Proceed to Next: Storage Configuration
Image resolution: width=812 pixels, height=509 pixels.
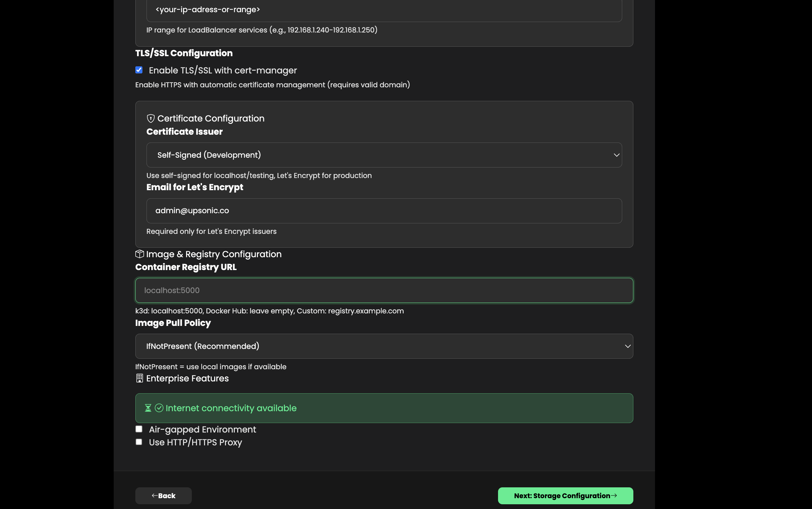tap(565, 495)
